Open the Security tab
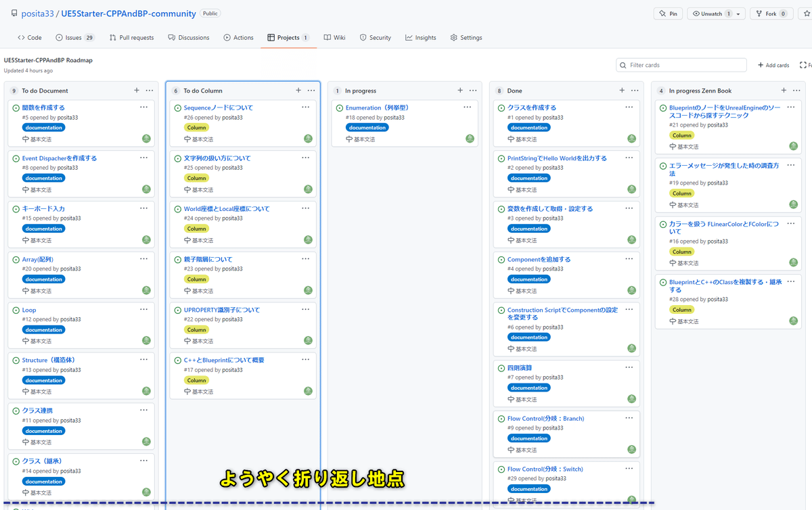 (375, 38)
